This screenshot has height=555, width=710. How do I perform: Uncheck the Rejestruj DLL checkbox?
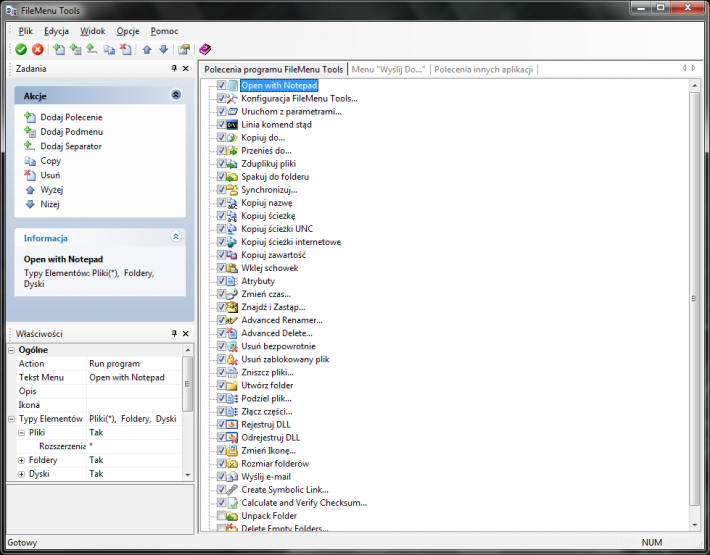(x=221, y=424)
